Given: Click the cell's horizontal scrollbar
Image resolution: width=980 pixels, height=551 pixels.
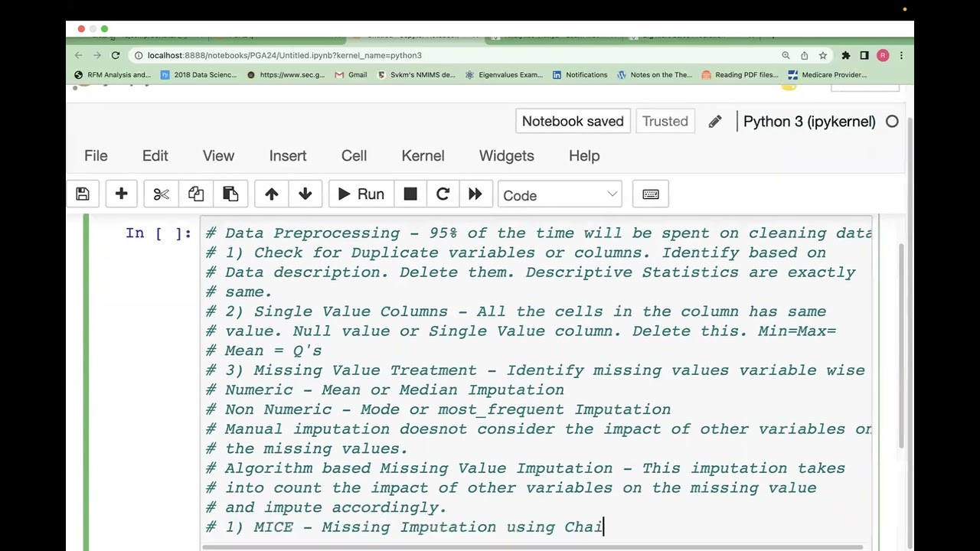Looking at the screenshot, I should [532, 546].
